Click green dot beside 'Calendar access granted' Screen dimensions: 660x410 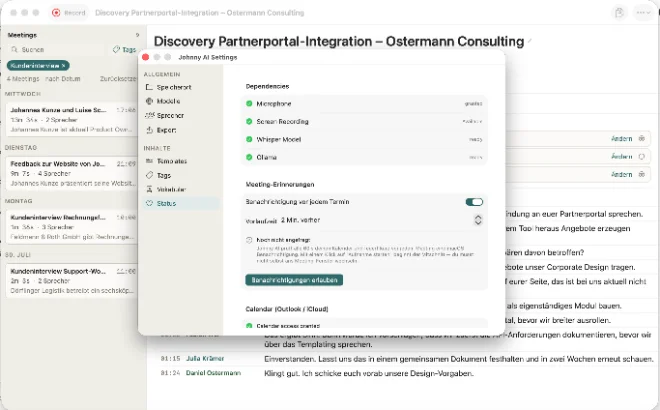click(249, 326)
